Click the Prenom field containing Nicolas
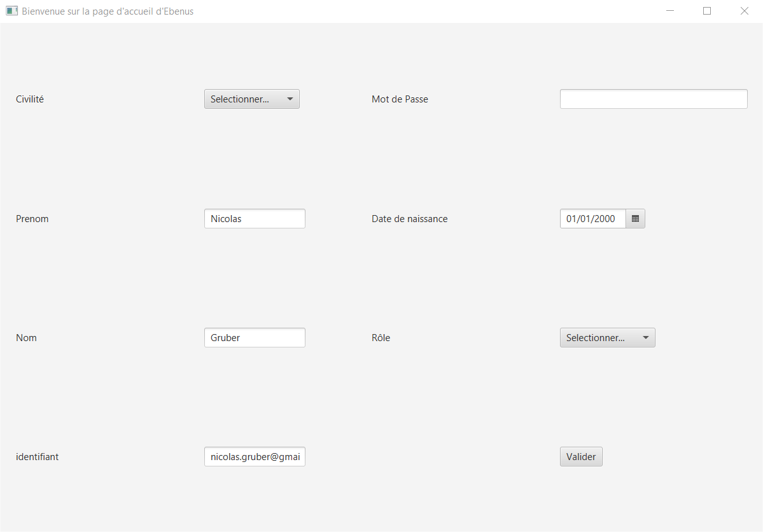763x532 pixels. (x=255, y=219)
